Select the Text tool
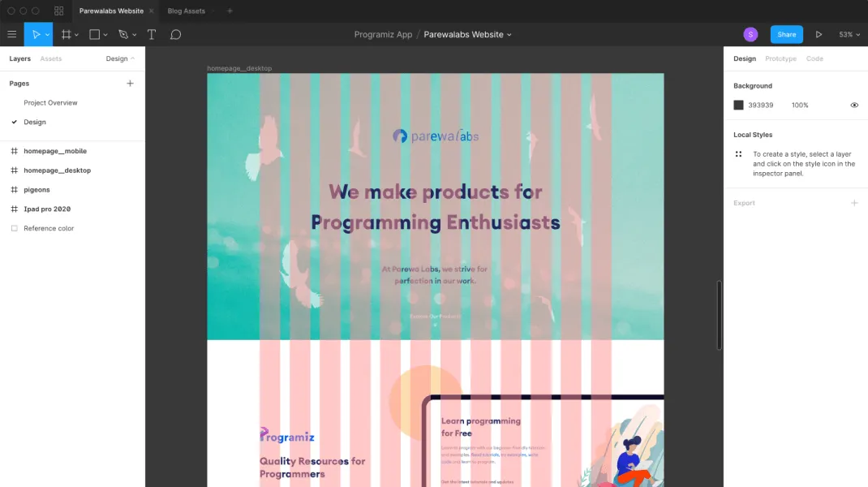The height and width of the screenshot is (487, 868). point(151,34)
